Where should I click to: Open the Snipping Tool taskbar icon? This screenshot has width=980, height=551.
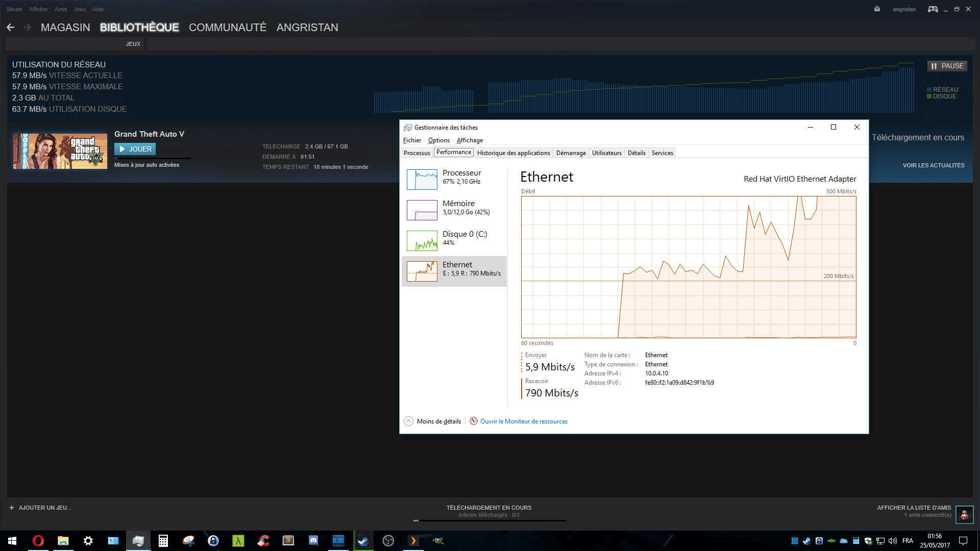[x=188, y=541]
